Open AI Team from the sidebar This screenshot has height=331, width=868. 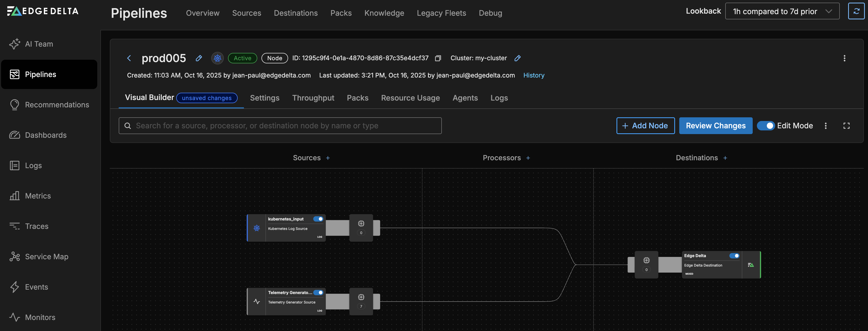point(39,44)
